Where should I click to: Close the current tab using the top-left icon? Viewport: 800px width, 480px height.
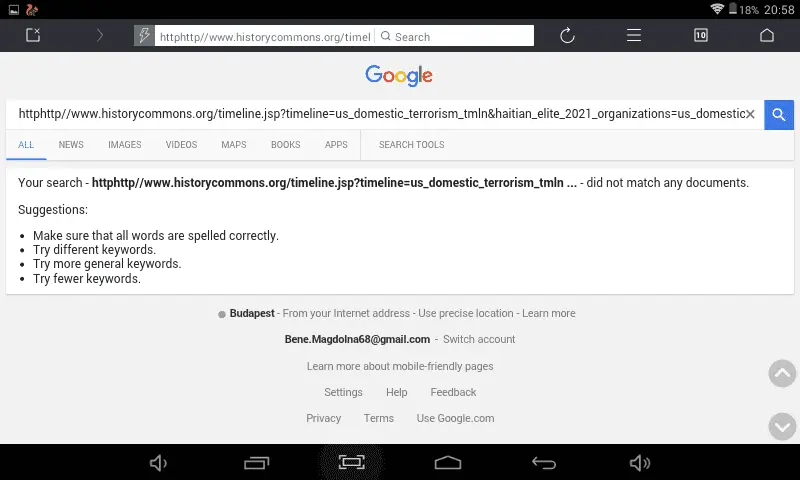click(x=33, y=35)
